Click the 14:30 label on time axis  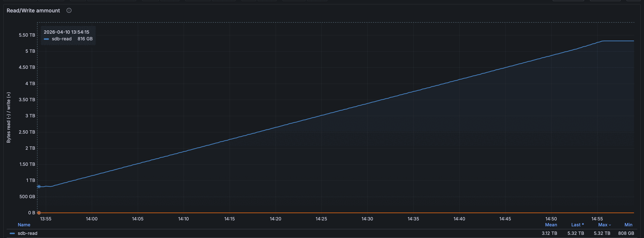tap(367, 219)
